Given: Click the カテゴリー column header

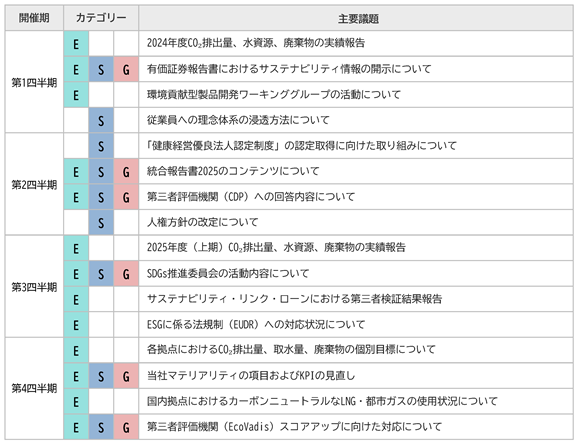Looking at the screenshot, I should pyautogui.click(x=101, y=18).
